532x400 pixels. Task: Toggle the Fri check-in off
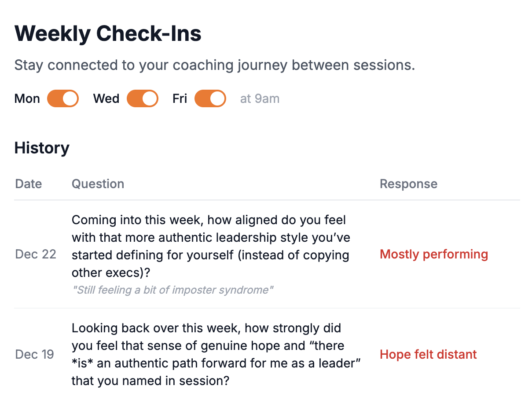(x=210, y=98)
